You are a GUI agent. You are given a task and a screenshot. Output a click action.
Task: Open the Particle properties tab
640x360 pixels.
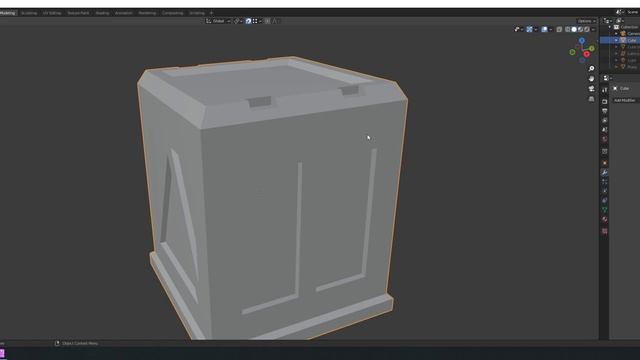click(x=604, y=182)
